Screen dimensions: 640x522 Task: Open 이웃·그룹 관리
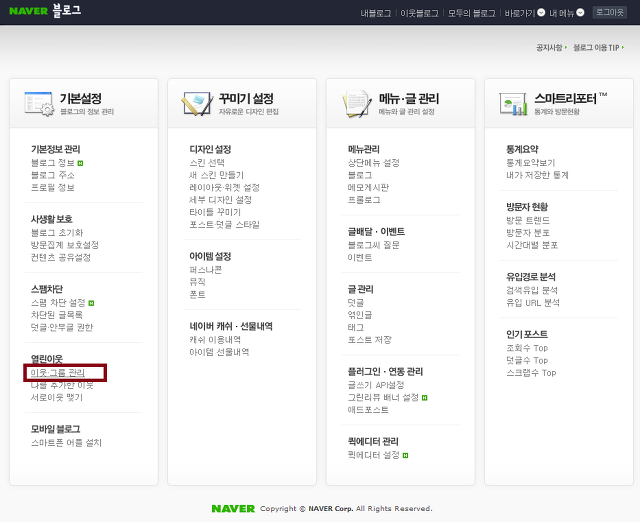tap(58, 373)
